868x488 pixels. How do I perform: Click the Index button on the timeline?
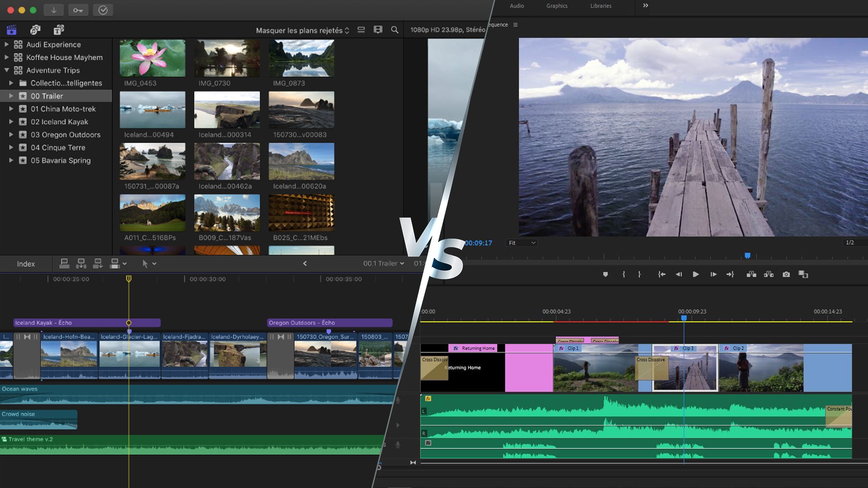point(26,263)
